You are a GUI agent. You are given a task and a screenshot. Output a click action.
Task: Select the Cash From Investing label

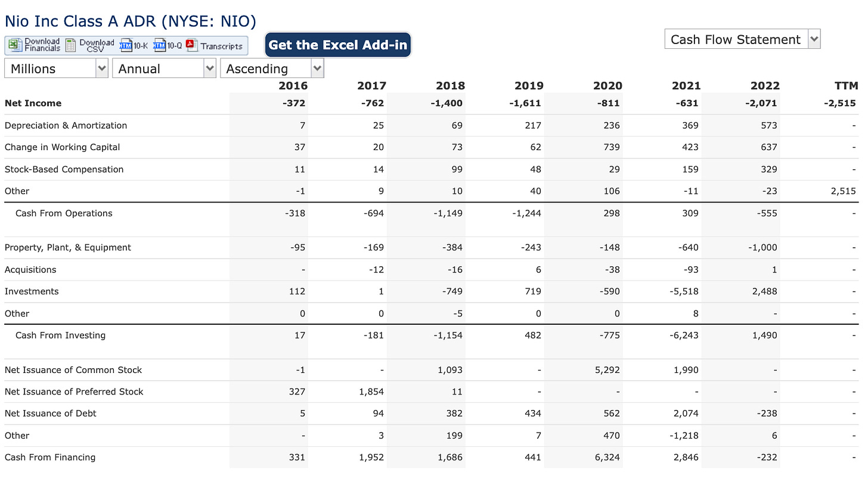[60, 335]
